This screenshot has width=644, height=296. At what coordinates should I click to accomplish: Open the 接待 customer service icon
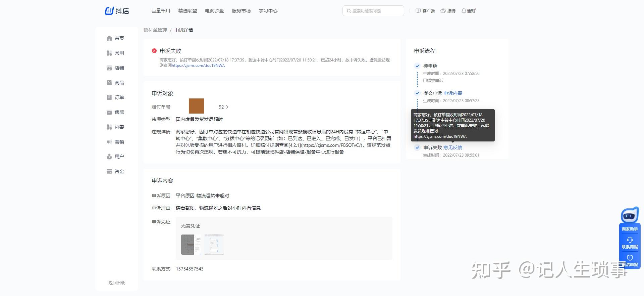pyautogui.click(x=443, y=11)
